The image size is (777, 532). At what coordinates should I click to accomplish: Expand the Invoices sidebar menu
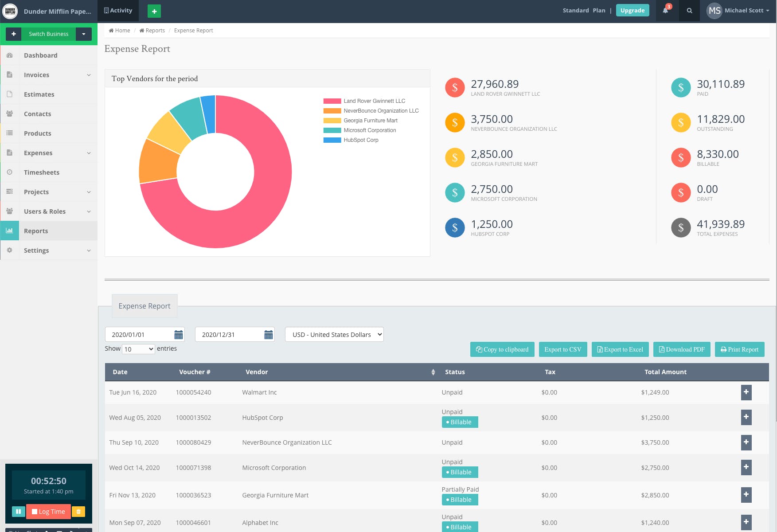pyautogui.click(x=89, y=75)
